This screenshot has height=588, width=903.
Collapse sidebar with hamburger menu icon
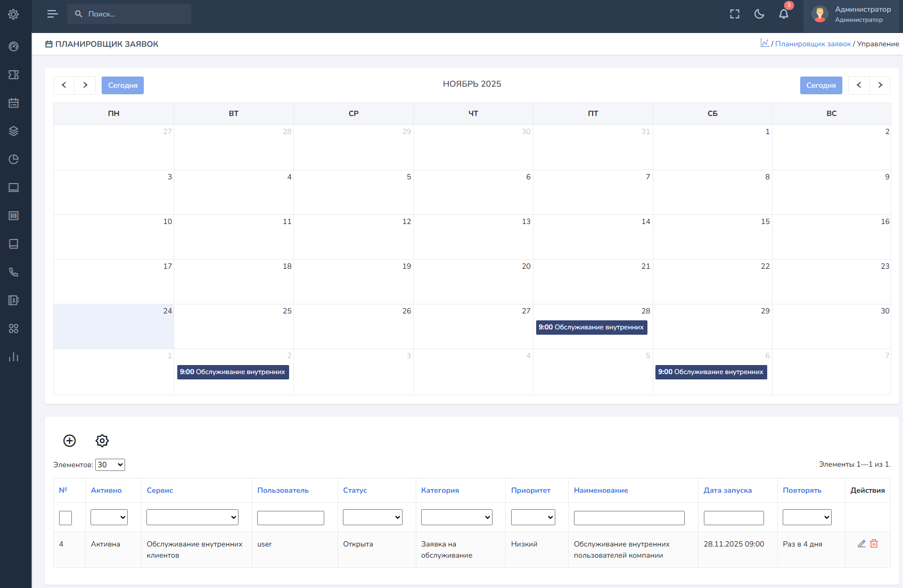click(52, 14)
